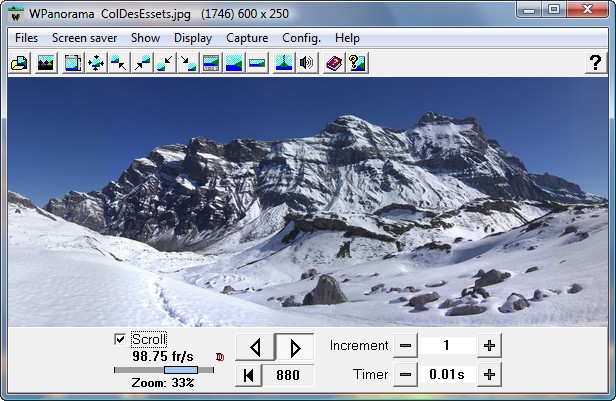Decrease the Increment value with minus
Image resolution: width=616 pixels, height=401 pixels.
(x=405, y=346)
